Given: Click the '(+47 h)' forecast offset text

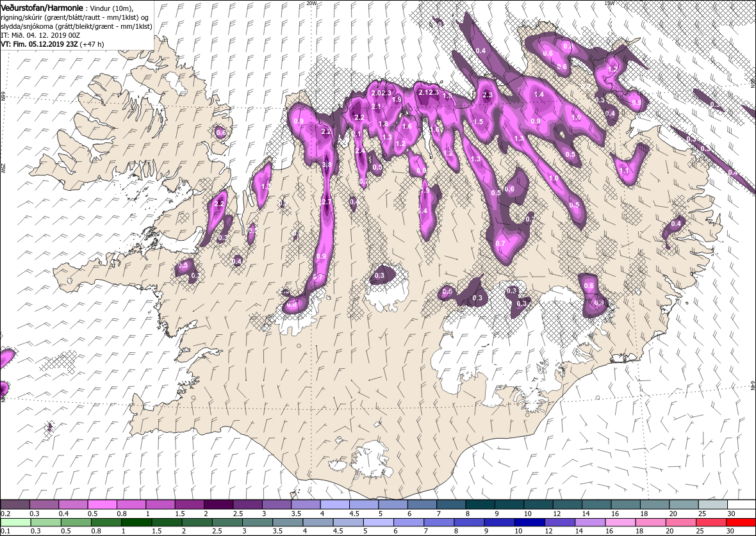Looking at the screenshot, I should coord(92,44).
